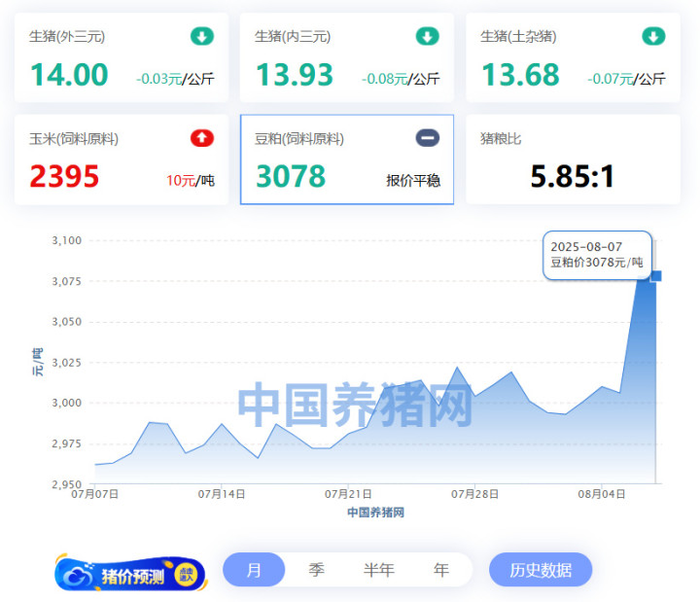Switch chart range to 月
This screenshot has width=700, height=602.
pyautogui.click(x=254, y=570)
